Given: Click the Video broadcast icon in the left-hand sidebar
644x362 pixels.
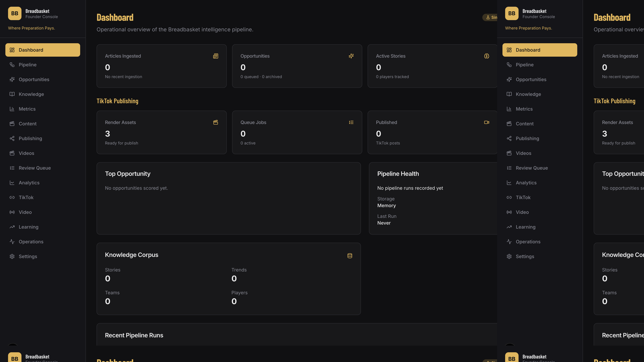Looking at the screenshot, I should 12,212.
